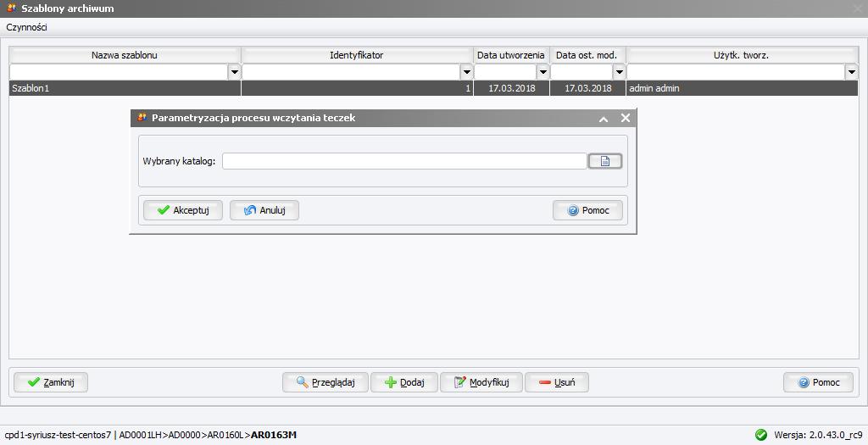Open the Data utworzenia filter dropdown

[543, 72]
